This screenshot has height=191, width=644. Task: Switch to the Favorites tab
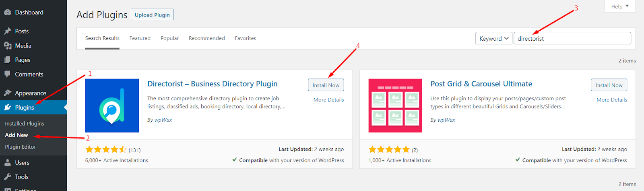coord(246,38)
